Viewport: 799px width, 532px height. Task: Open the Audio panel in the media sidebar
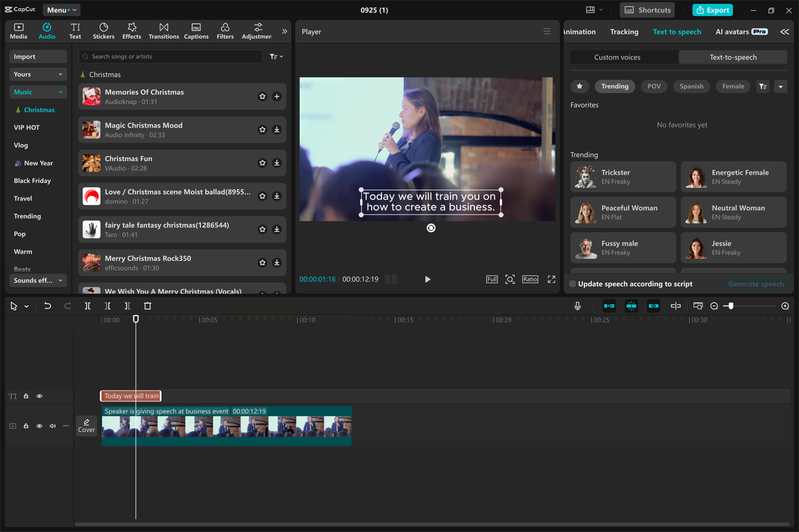[x=47, y=31]
